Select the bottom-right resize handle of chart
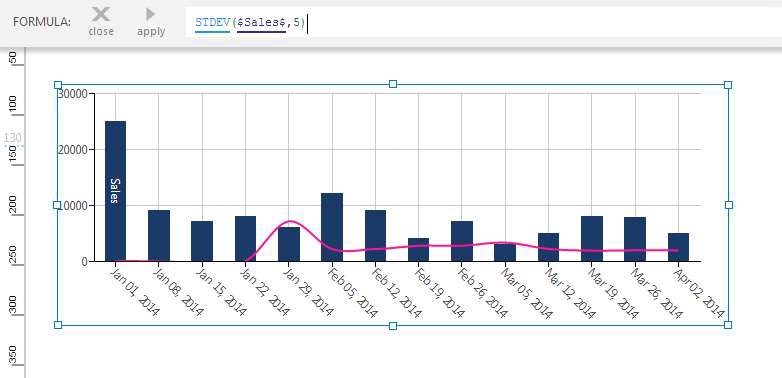The width and height of the screenshot is (782, 378). pos(728,325)
